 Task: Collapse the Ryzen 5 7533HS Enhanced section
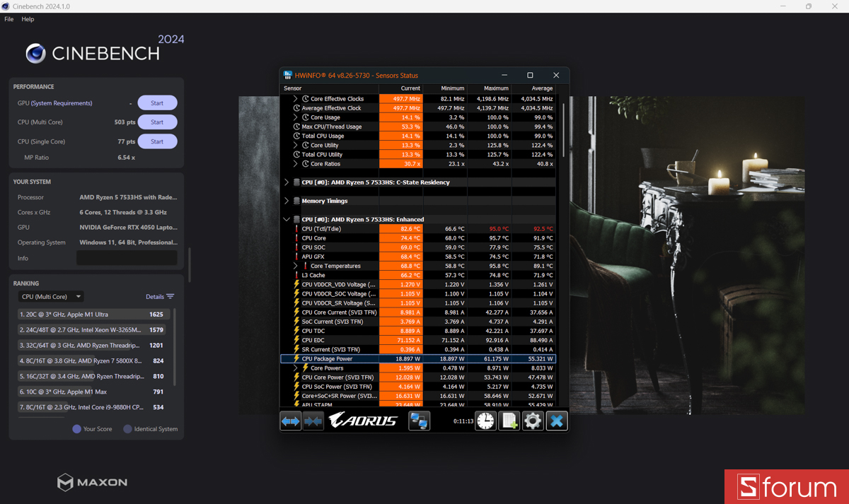point(287,219)
